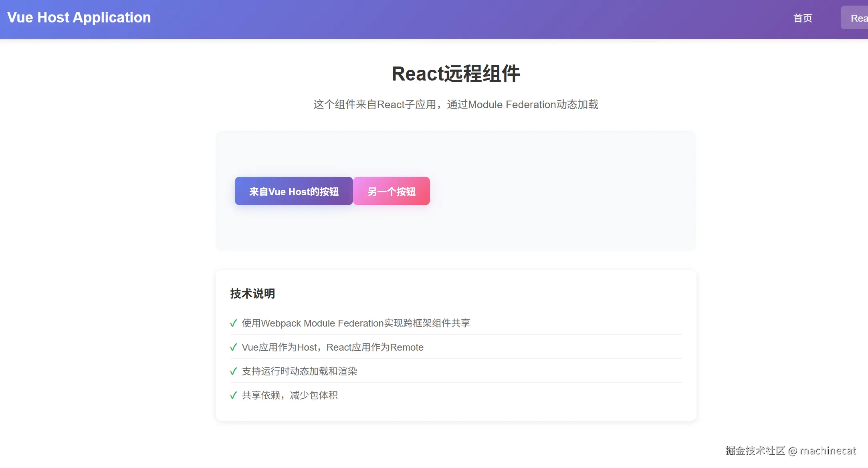This screenshot has width=868, height=468.
Task: Click the 技术说明 section heading
Action: click(252, 294)
